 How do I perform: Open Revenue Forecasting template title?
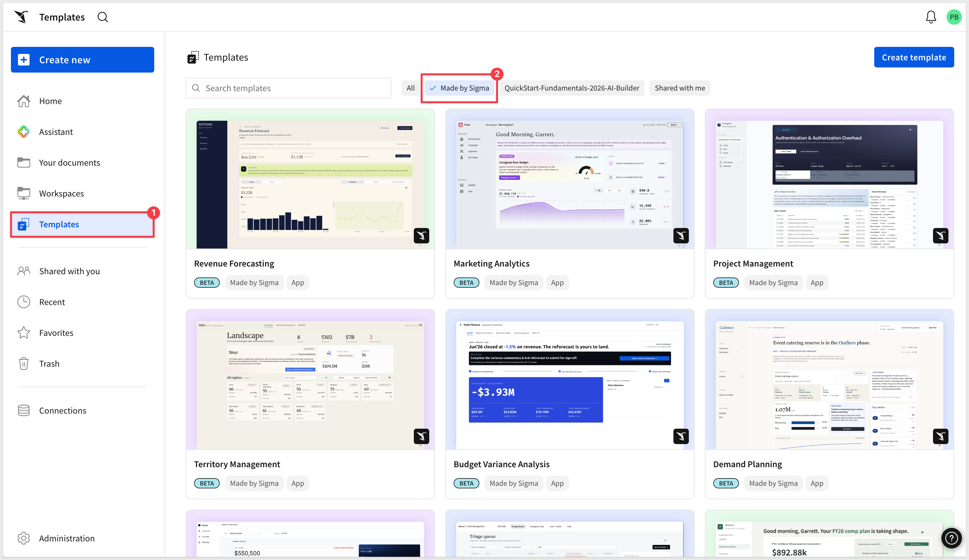(x=234, y=263)
